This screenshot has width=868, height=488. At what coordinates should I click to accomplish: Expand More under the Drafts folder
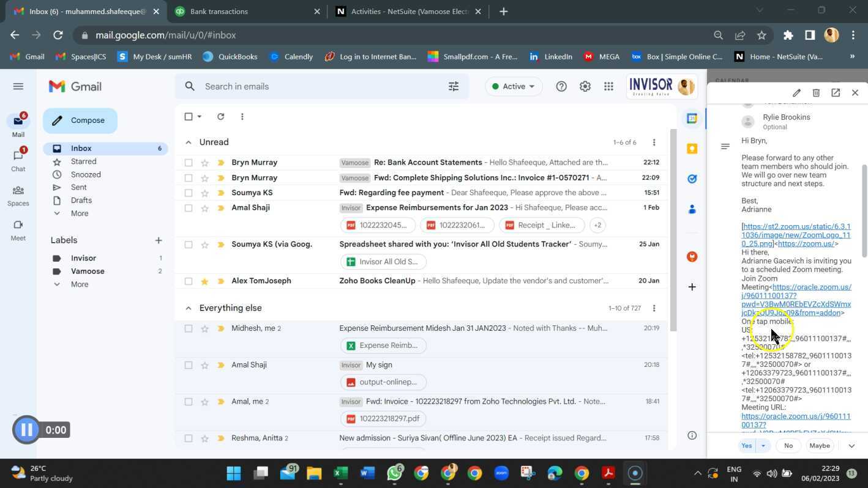[79, 213]
